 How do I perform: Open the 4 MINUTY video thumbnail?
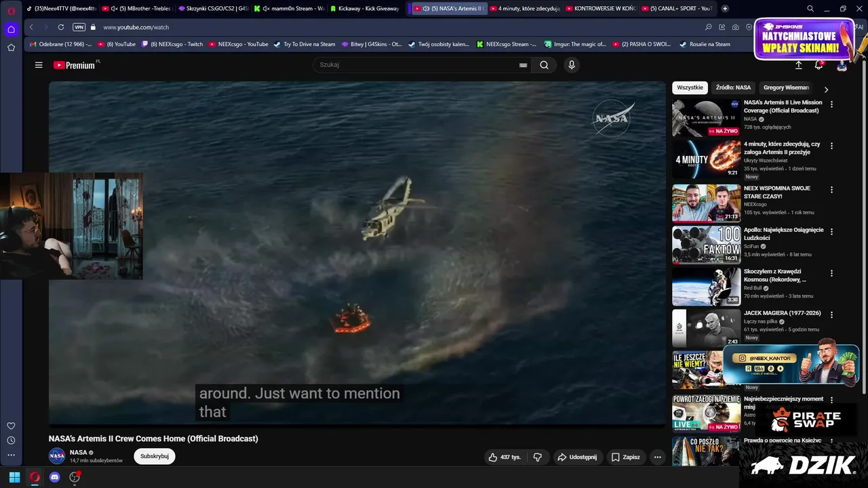(706, 159)
